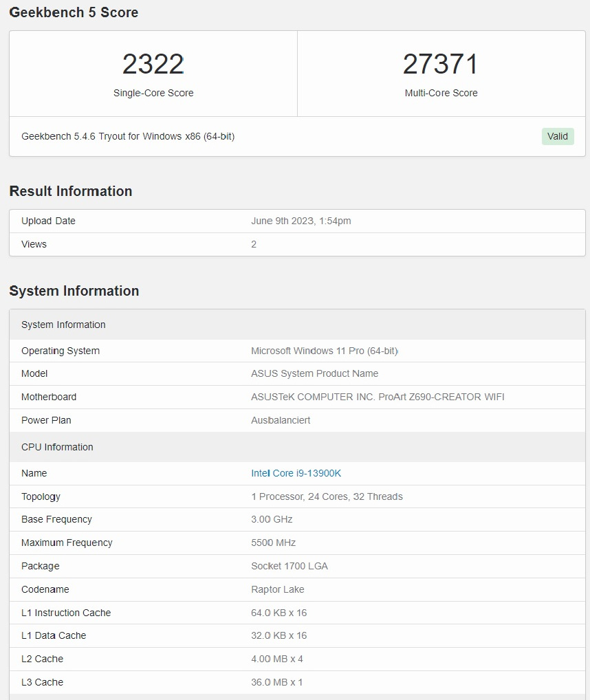Select the Geekbench 5 Score heading
590x700 pixels.
coord(74,12)
